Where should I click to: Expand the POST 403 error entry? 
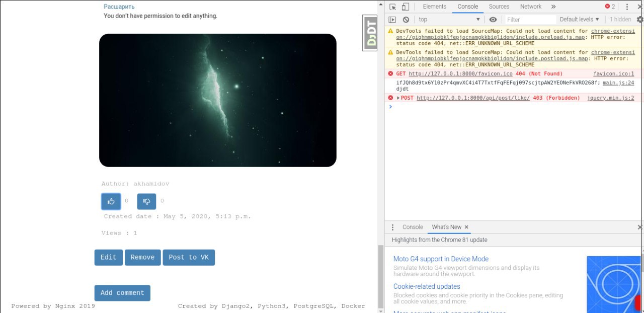click(398, 98)
